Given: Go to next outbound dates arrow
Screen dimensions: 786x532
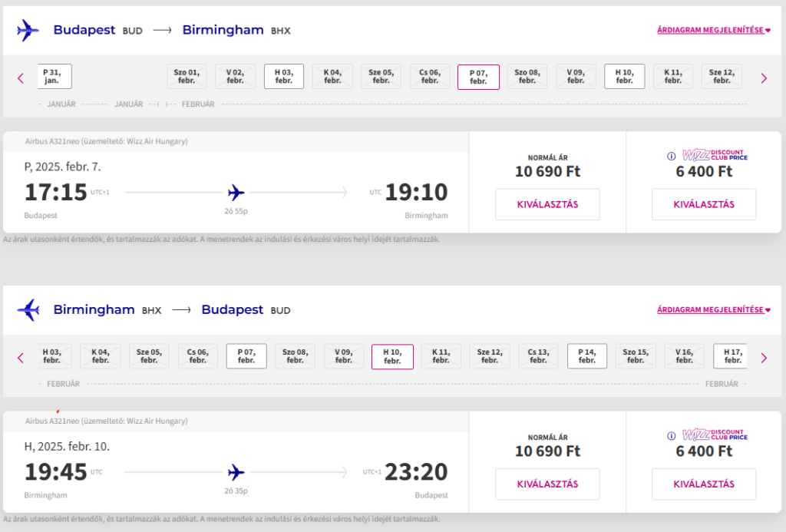Looking at the screenshot, I should point(764,78).
